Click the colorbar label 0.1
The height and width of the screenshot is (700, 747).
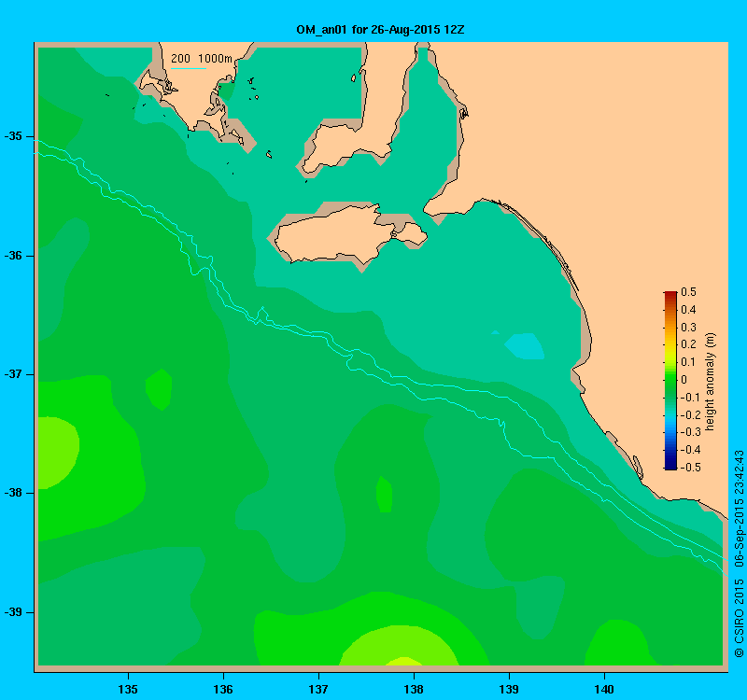coord(688,362)
